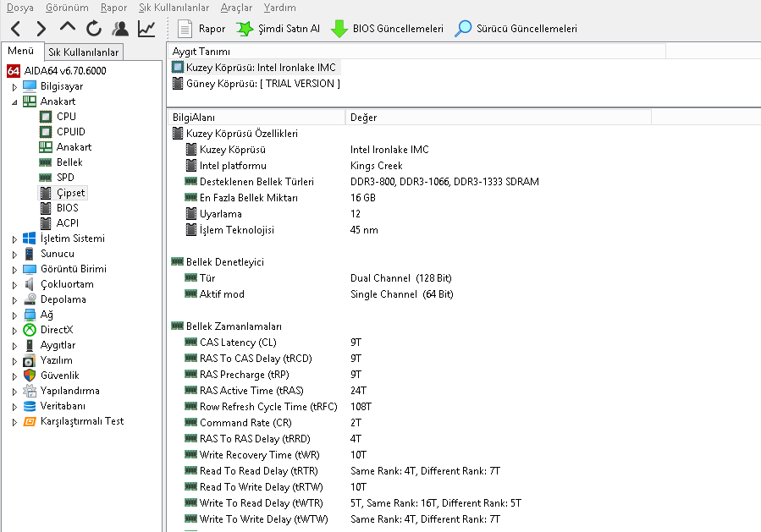Click the DirectX Xbox icon
761x532 pixels.
[30, 330]
